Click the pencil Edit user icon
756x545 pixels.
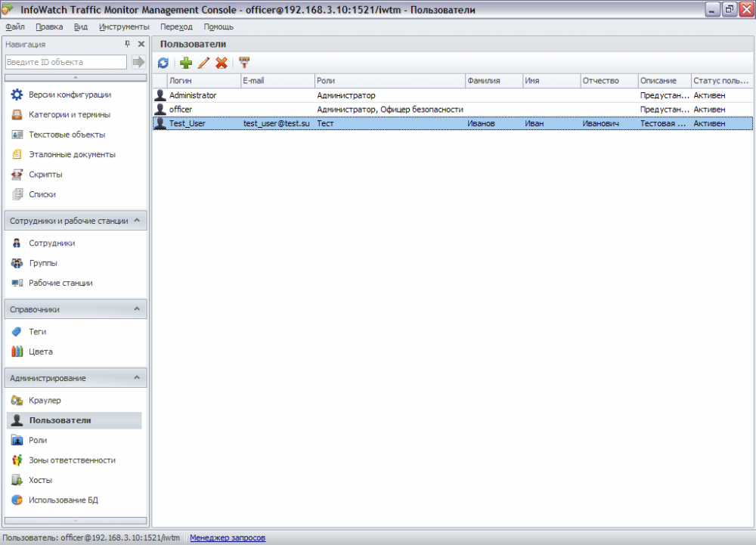pos(203,63)
